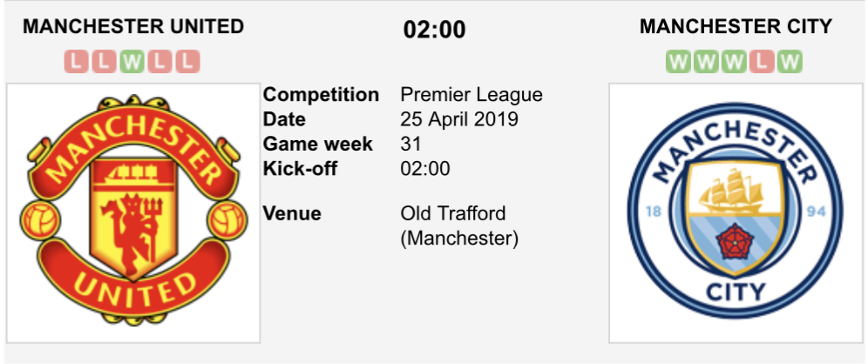Select the red L badge in Manchester City's form

[x=763, y=62]
